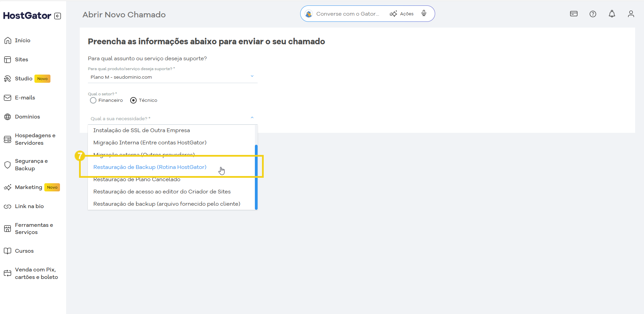Click the Segurança e Backup shield icon
The width and height of the screenshot is (644, 314).
[7, 165]
